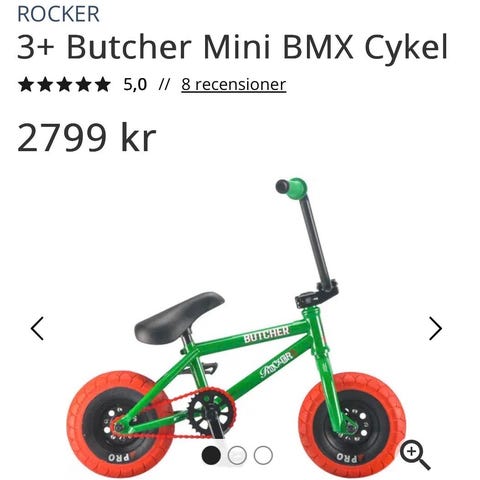Click the black saddle of the bike
480x480 pixels.
pos(179,317)
